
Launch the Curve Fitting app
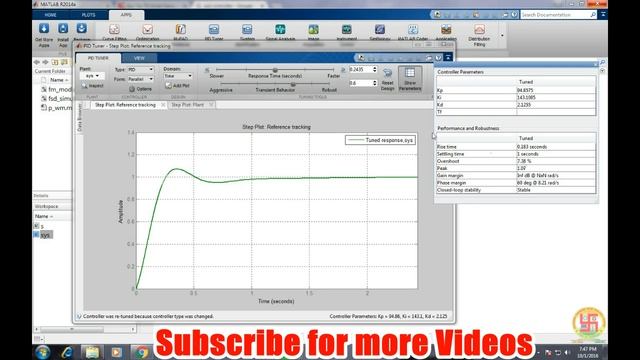tap(114, 32)
